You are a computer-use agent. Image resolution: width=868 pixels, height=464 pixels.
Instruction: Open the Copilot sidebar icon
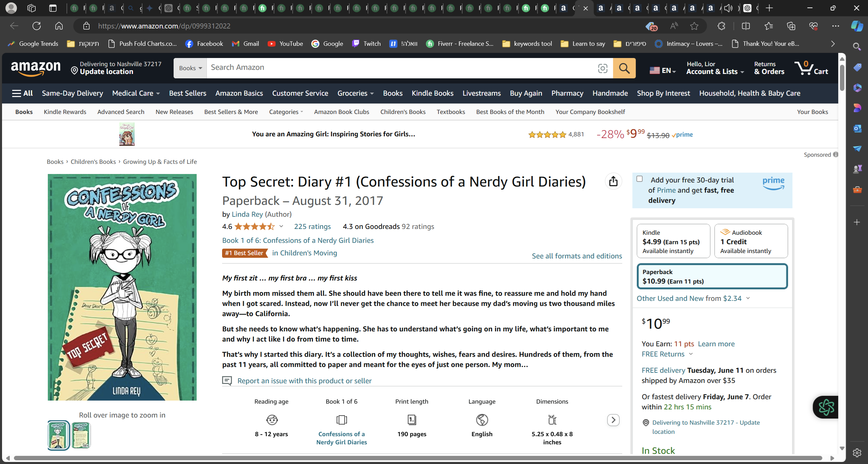coord(857,26)
